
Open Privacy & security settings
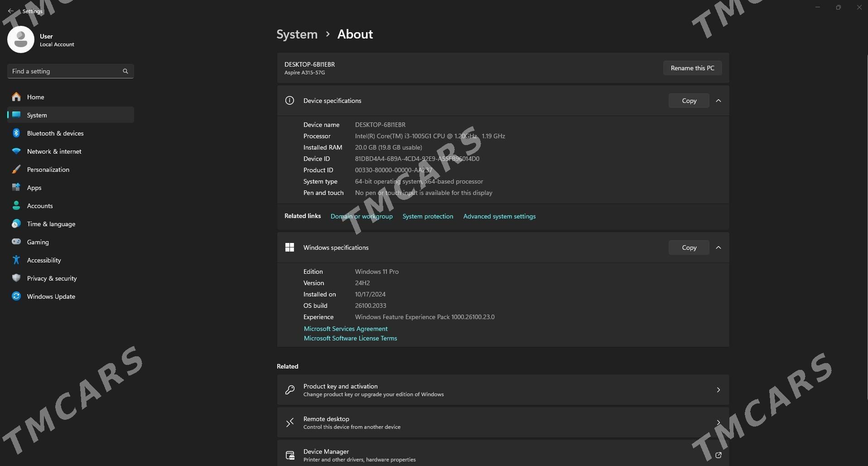coord(71,278)
